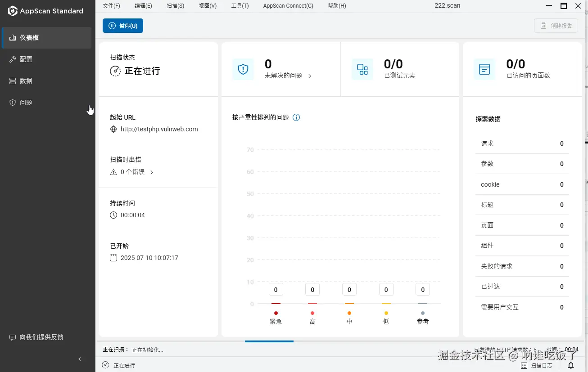Click the visited pages icon
This screenshot has height=372, width=588.
pyautogui.click(x=484, y=69)
